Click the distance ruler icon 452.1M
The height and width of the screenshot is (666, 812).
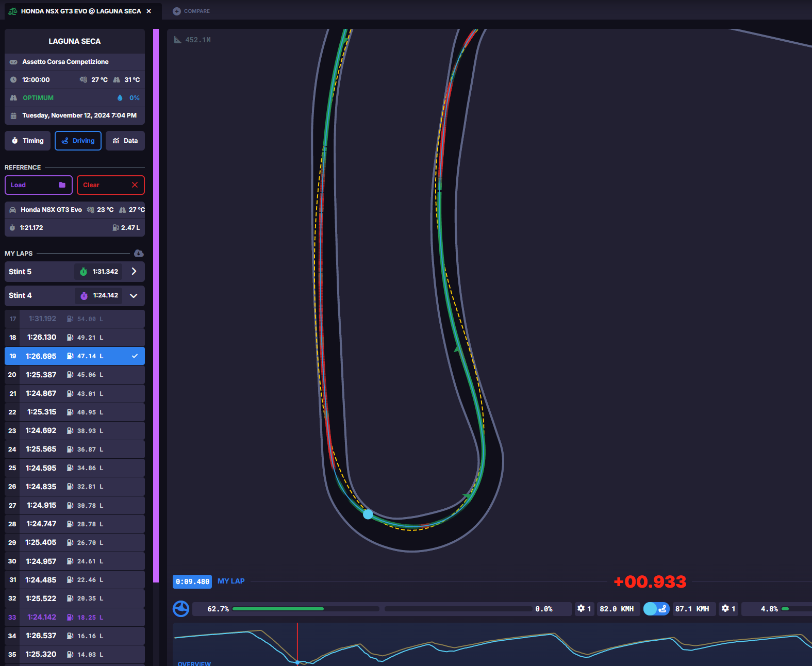177,40
